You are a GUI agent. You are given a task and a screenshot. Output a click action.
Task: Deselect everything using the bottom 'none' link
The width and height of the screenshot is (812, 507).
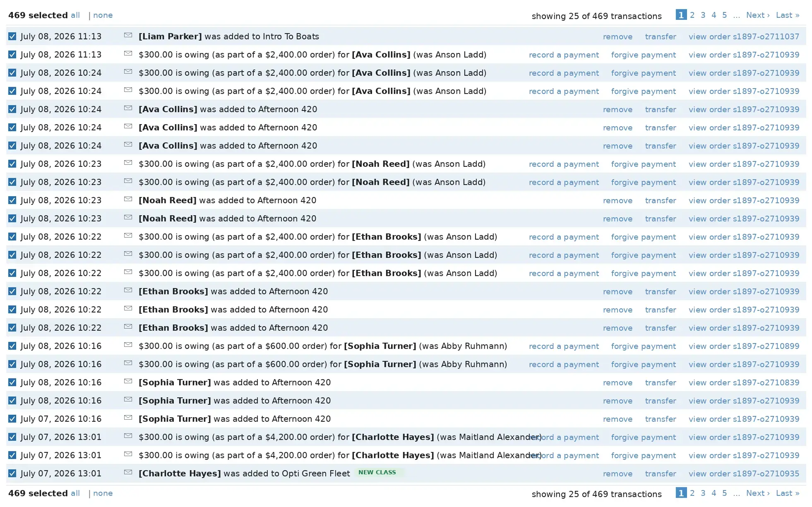tap(103, 493)
